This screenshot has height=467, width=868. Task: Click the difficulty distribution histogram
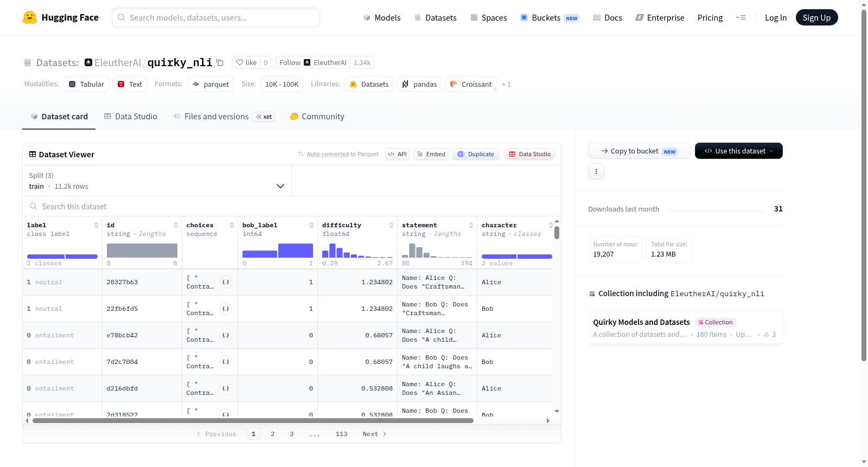click(x=358, y=251)
